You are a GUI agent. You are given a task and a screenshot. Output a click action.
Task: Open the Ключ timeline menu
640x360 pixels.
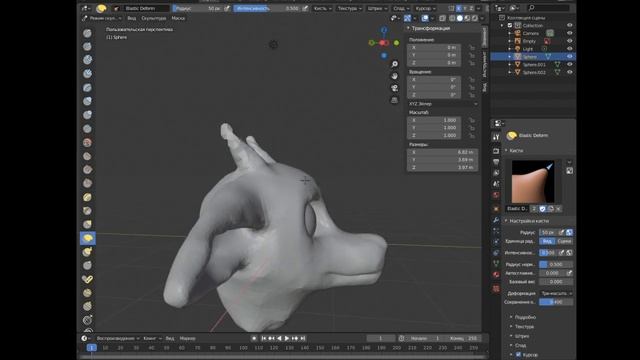coord(152,338)
